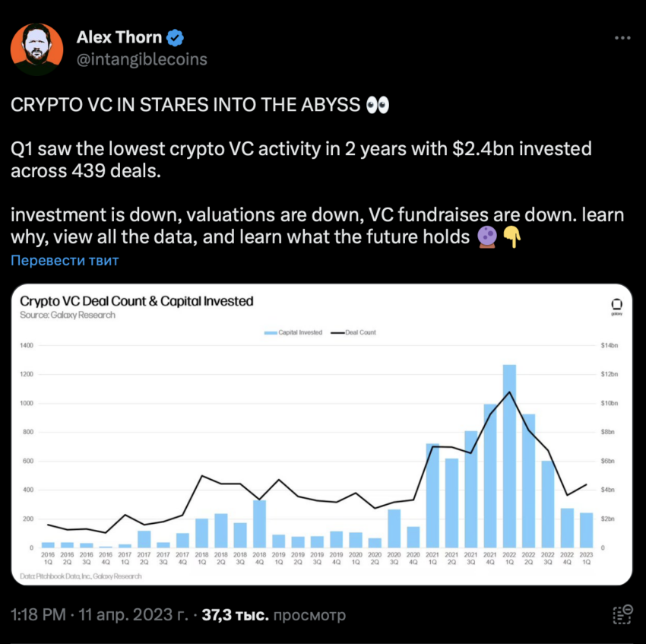
Task: Click Перевести твит to translate
Action: pyautogui.click(x=65, y=261)
